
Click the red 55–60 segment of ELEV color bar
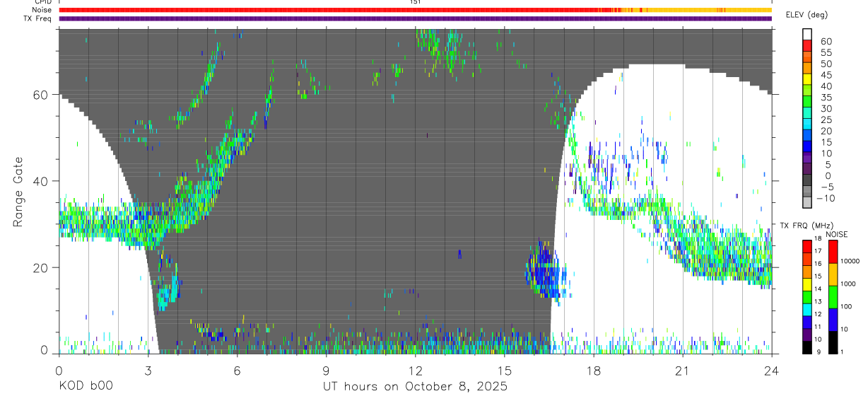(807, 45)
